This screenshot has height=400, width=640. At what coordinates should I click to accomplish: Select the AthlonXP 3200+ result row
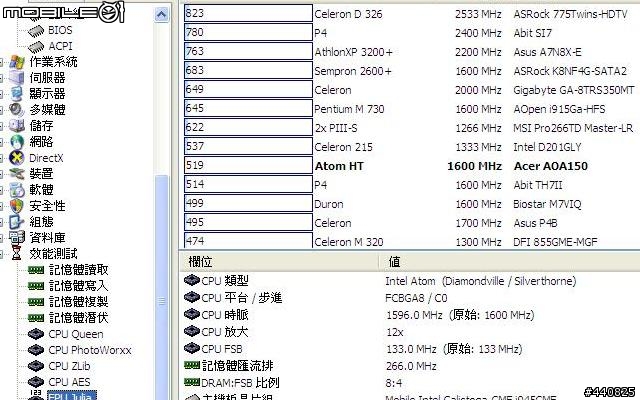click(x=410, y=52)
